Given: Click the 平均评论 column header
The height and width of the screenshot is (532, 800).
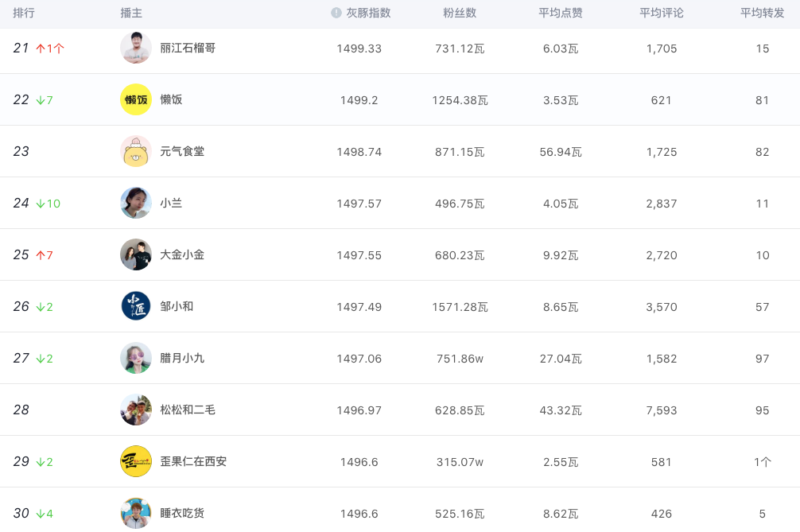Looking at the screenshot, I should pos(662,13).
